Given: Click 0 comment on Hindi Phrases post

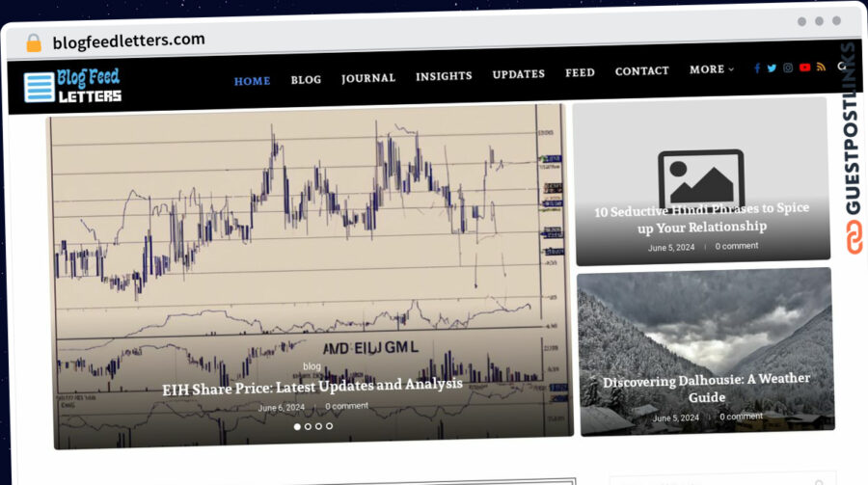Looking at the screenshot, I should [737, 246].
